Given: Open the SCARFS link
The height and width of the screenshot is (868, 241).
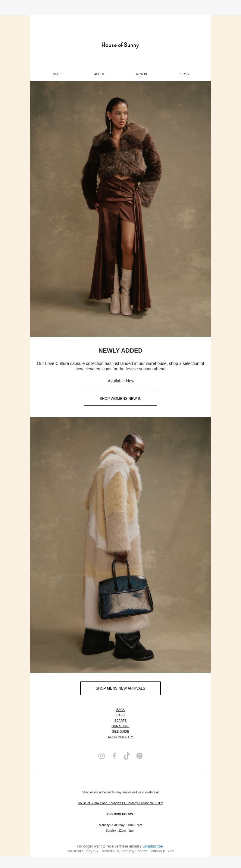Looking at the screenshot, I should (120, 720).
